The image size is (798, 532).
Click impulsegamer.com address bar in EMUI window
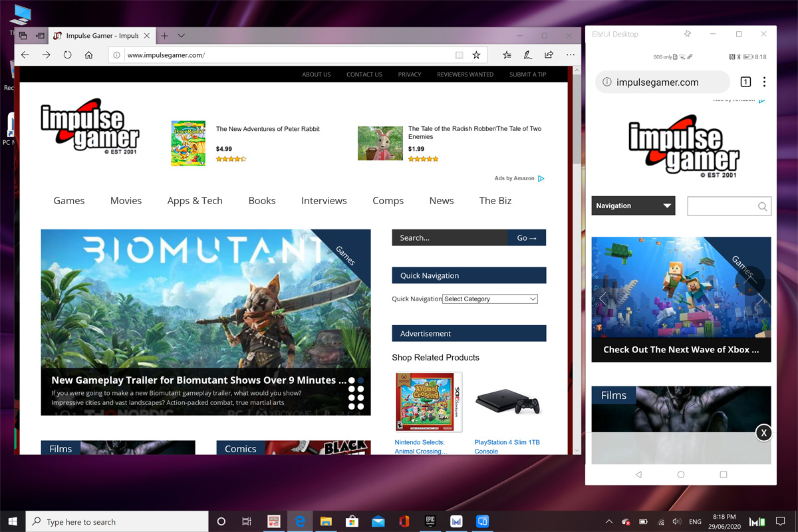point(662,82)
